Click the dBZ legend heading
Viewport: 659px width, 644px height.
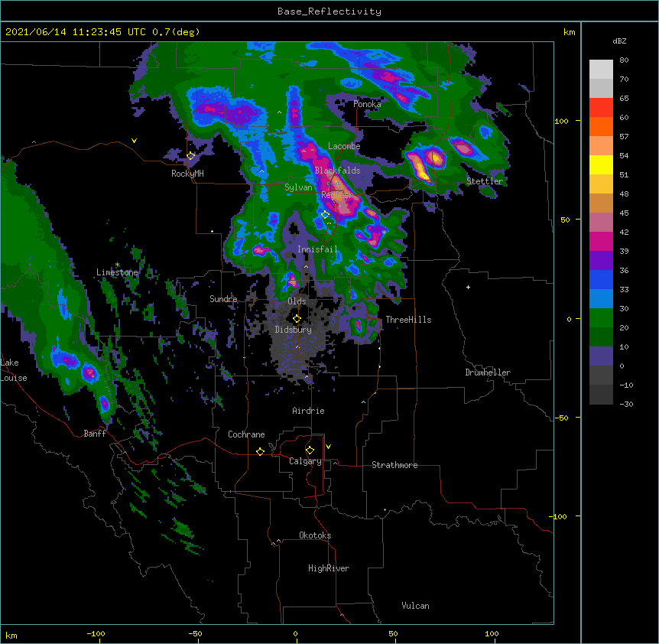pos(619,41)
